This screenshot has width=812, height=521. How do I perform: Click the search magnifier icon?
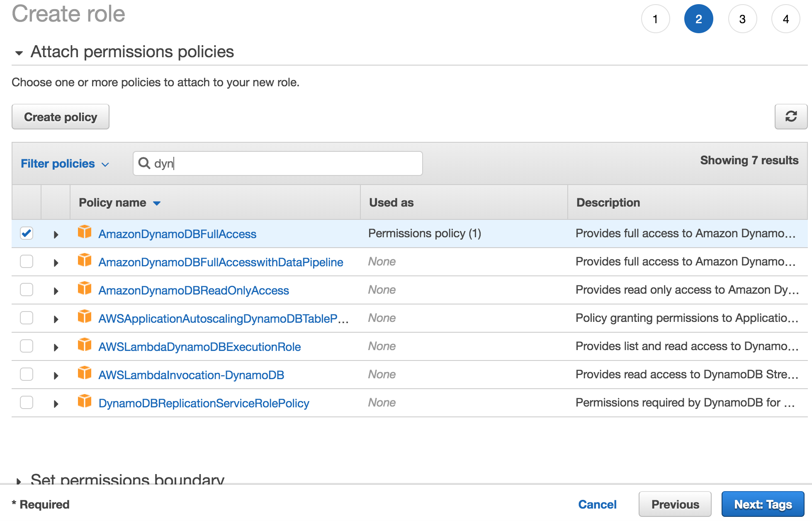click(144, 163)
